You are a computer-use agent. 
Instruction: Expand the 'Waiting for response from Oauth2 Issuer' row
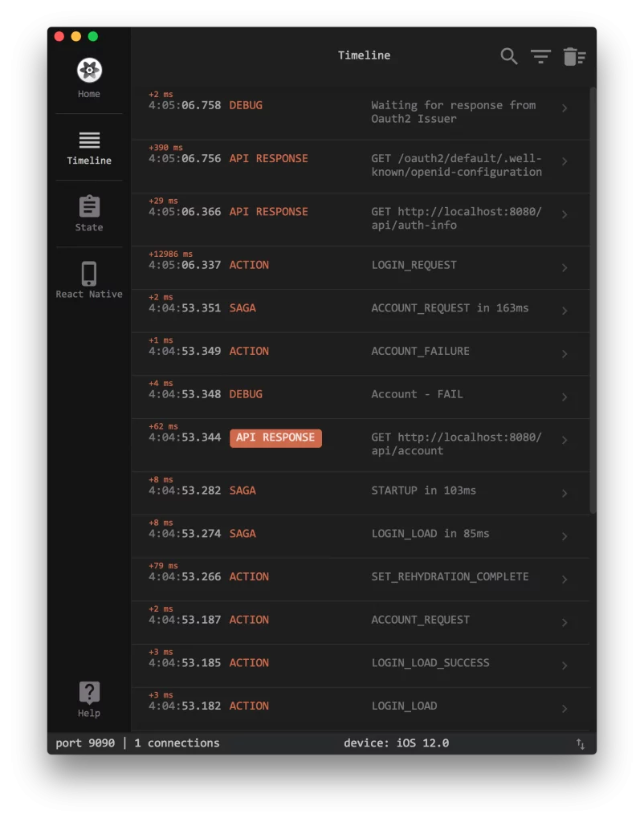(x=565, y=108)
